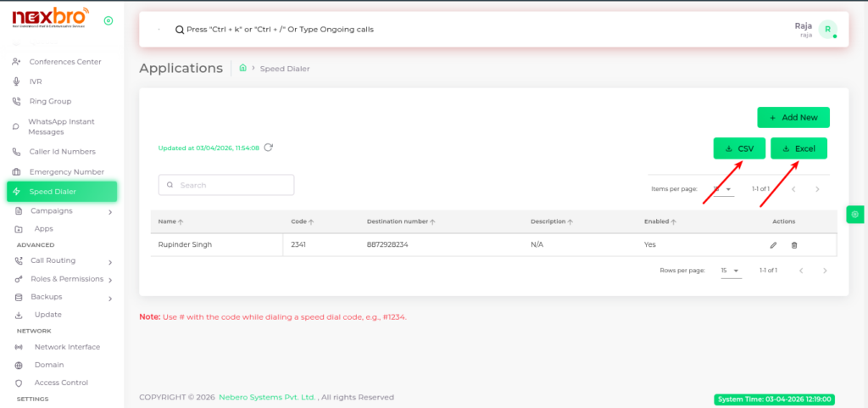Click the refresh icon beside the updated timestamp
This screenshot has width=868, height=408.
(269, 148)
